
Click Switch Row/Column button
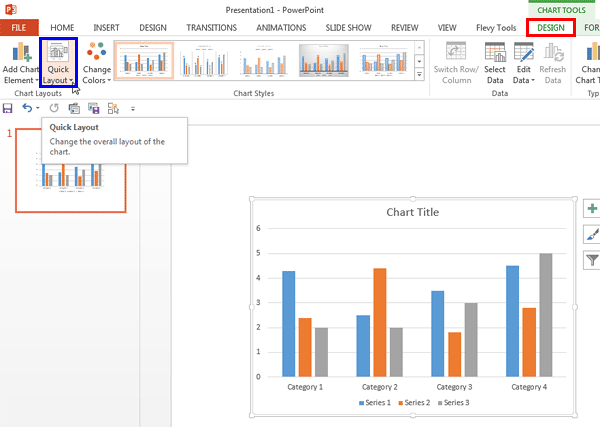pyautogui.click(x=456, y=63)
